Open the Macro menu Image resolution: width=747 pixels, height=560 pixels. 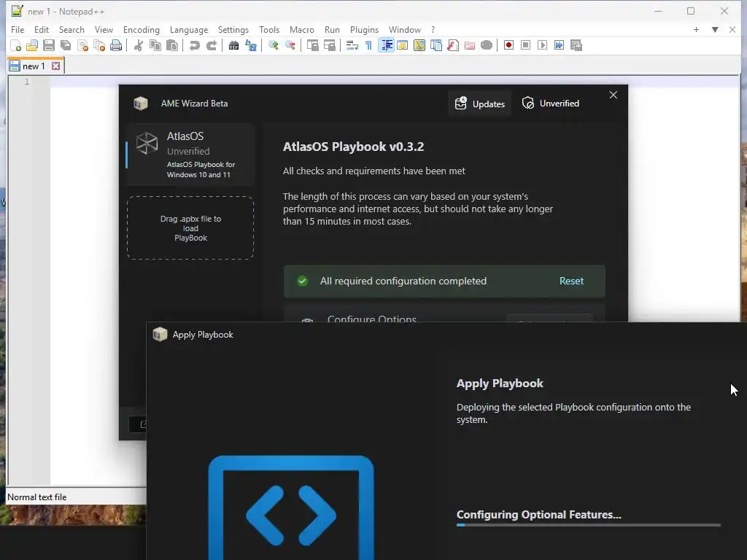point(301,29)
